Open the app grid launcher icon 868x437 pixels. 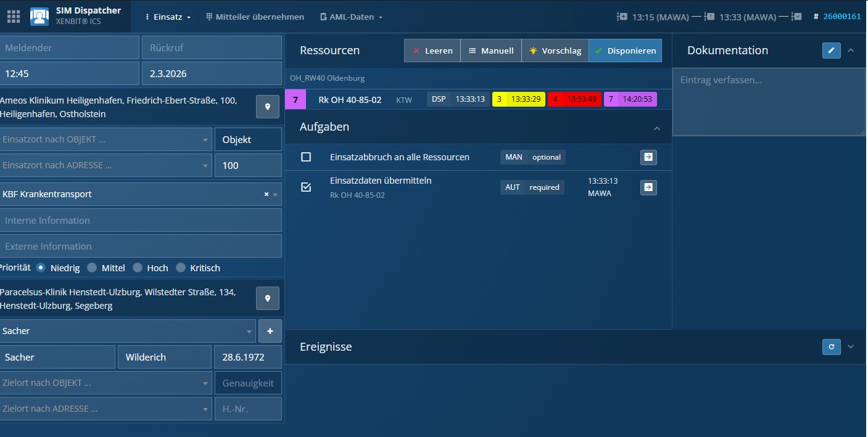(14, 17)
